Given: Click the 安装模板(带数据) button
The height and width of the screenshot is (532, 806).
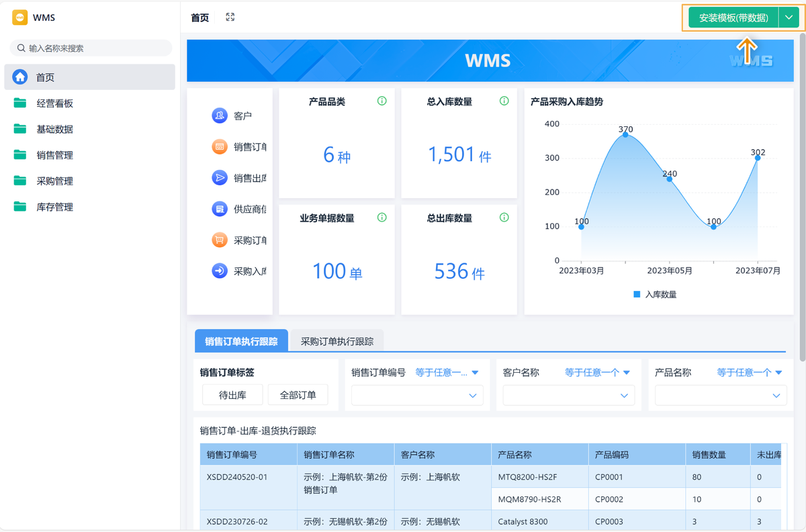Looking at the screenshot, I should (731, 17).
